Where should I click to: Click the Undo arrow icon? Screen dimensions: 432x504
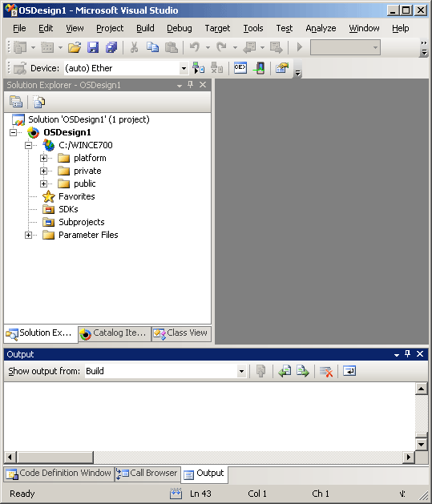point(195,47)
